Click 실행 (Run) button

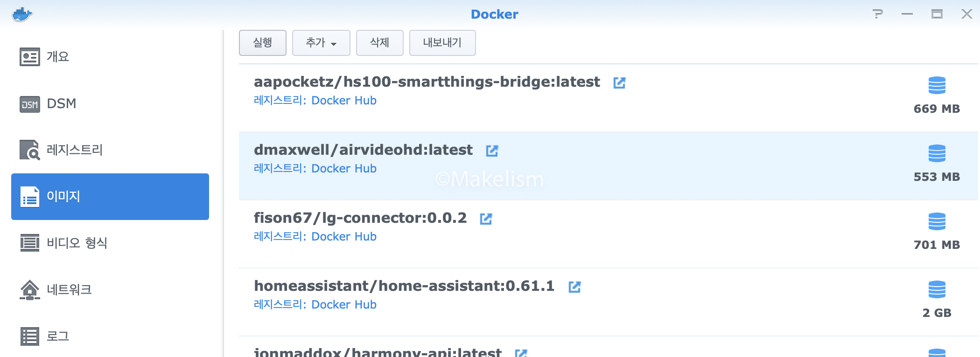click(263, 43)
